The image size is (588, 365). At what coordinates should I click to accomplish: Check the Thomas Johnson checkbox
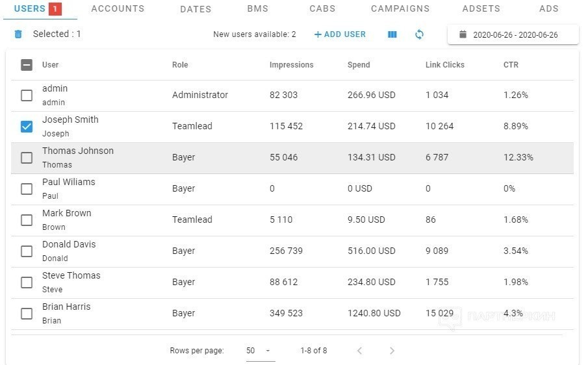pos(27,158)
